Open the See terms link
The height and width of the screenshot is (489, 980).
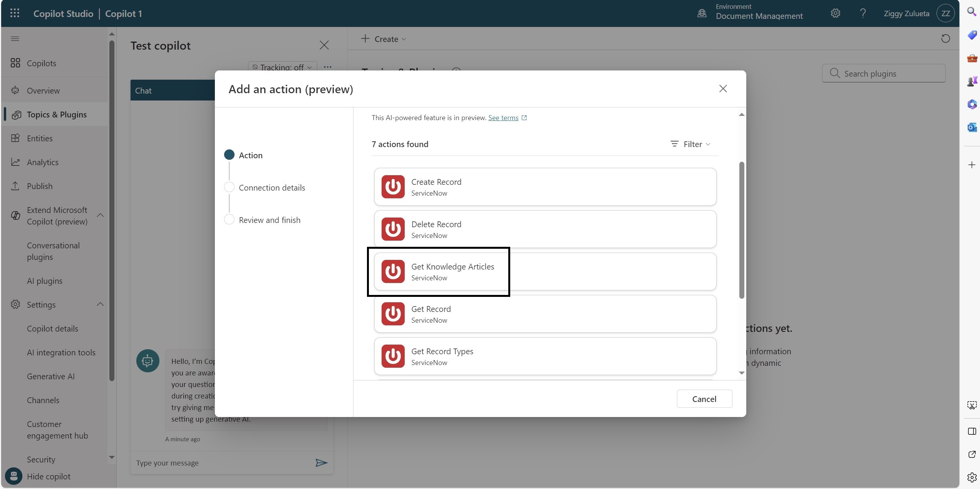pyautogui.click(x=503, y=118)
